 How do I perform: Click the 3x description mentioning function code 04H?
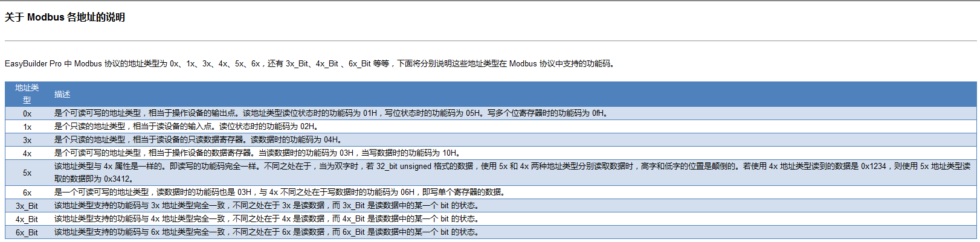198,139
